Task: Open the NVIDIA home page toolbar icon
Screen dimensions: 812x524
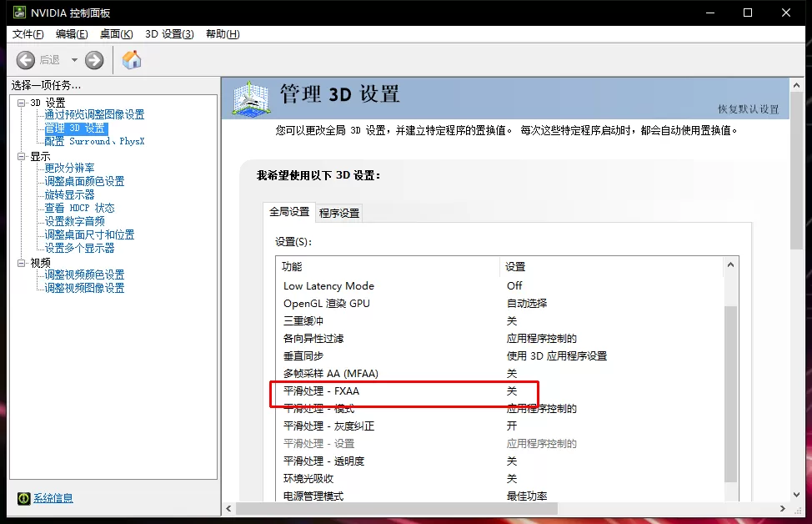Action: pos(131,59)
